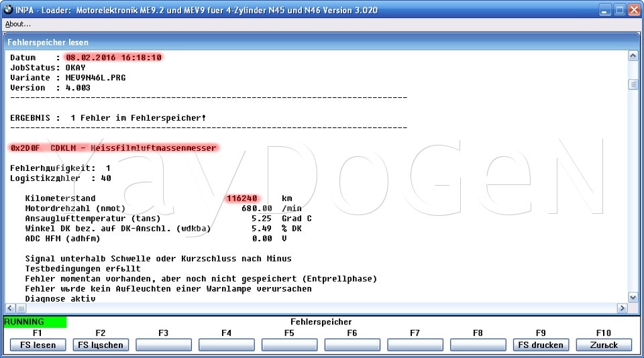
Task: Click the Fehlerspeicher label above function keys
Action: (321, 322)
